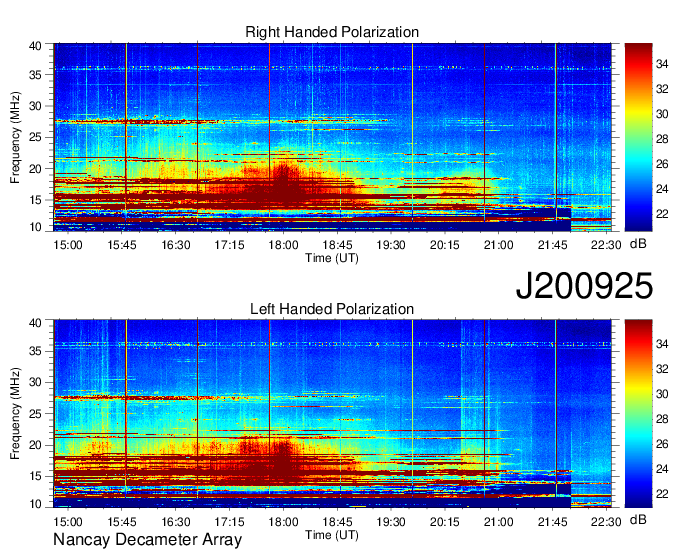Click "18:00" tick on right-handed time axis
The width and height of the screenshot is (680, 552).
coord(283,245)
